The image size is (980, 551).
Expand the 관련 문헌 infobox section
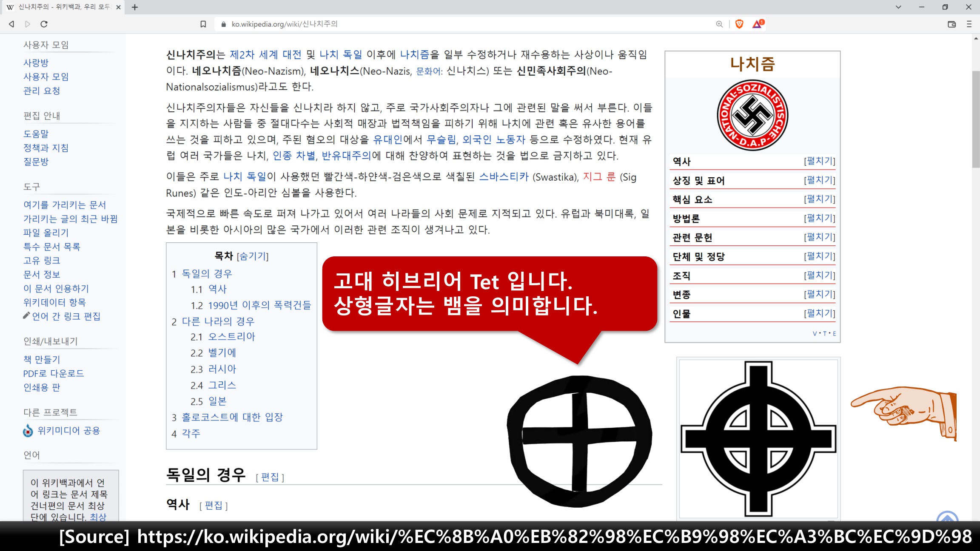[820, 237]
